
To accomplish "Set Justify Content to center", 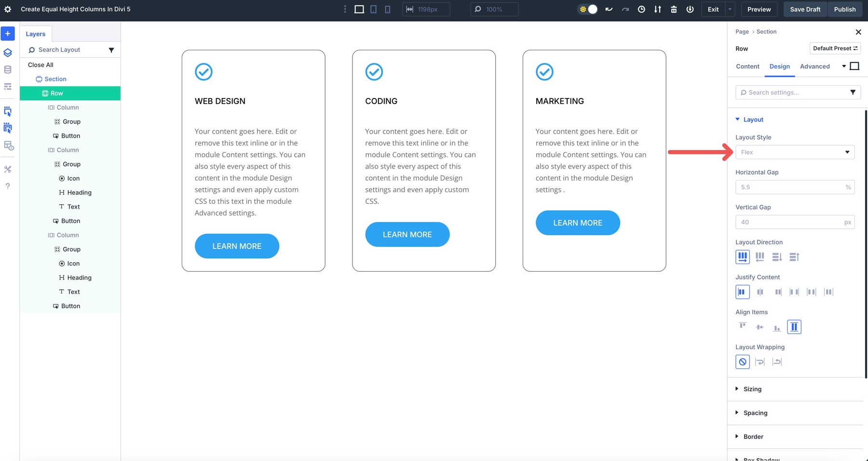I will tap(760, 292).
